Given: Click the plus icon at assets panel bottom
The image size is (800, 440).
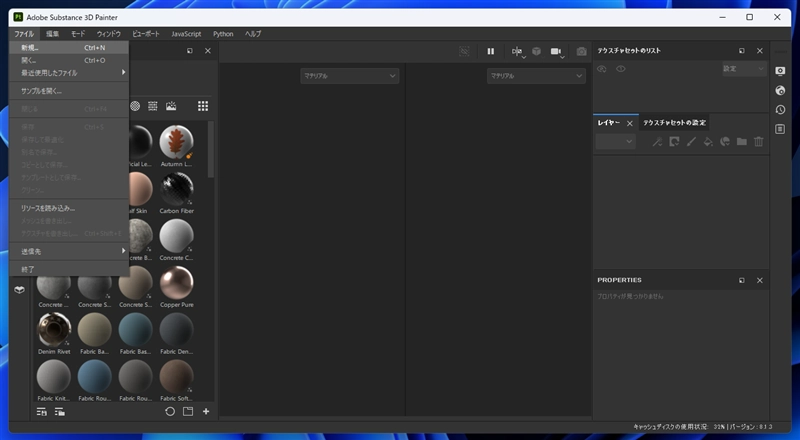Looking at the screenshot, I should click(206, 411).
